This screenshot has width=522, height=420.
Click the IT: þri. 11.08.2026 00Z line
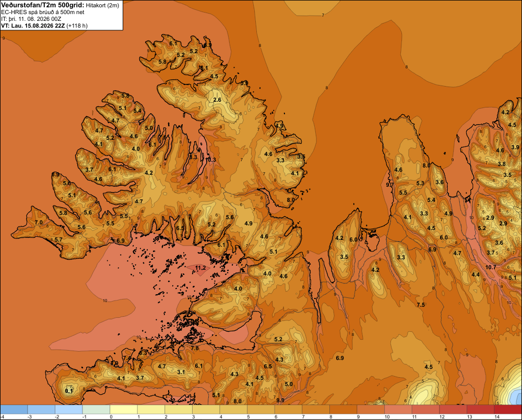pyautogui.click(x=31, y=19)
